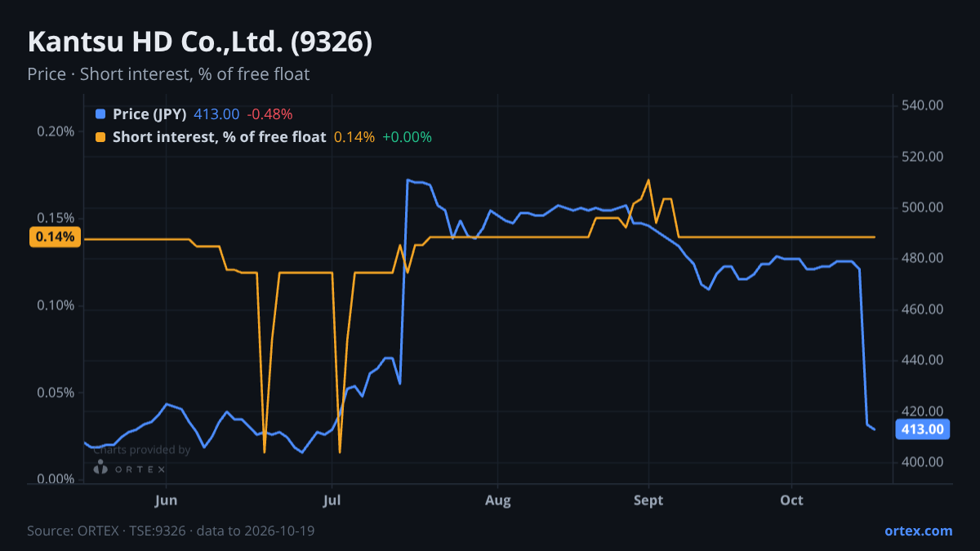
Task: Click the Source: ORTEX footer text
Action: tap(171, 531)
